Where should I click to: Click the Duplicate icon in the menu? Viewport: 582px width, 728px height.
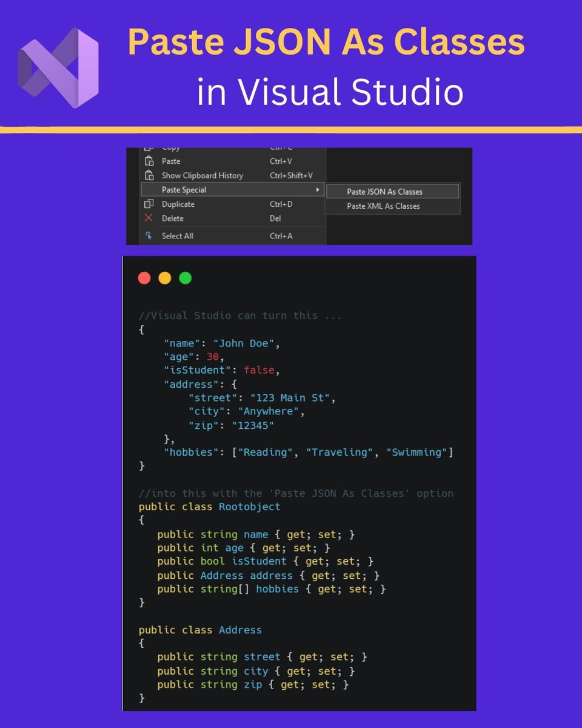pos(149,204)
